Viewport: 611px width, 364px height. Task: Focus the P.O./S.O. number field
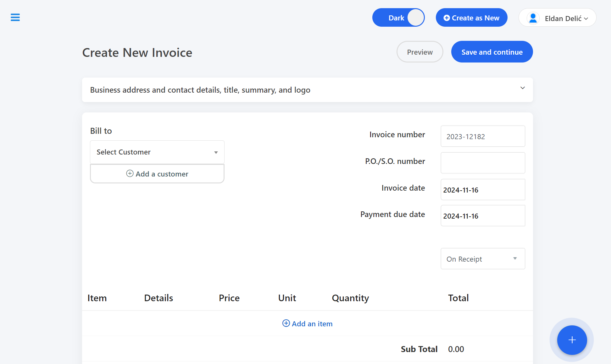(483, 163)
